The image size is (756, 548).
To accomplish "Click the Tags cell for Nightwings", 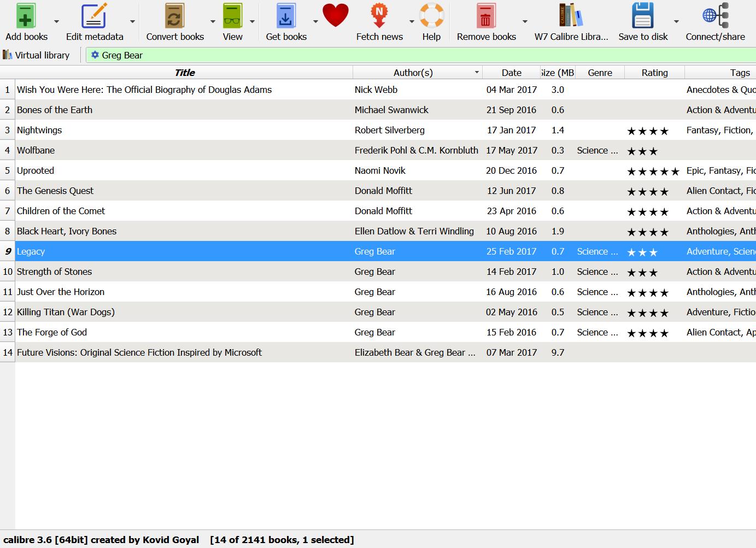I will pyautogui.click(x=720, y=130).
